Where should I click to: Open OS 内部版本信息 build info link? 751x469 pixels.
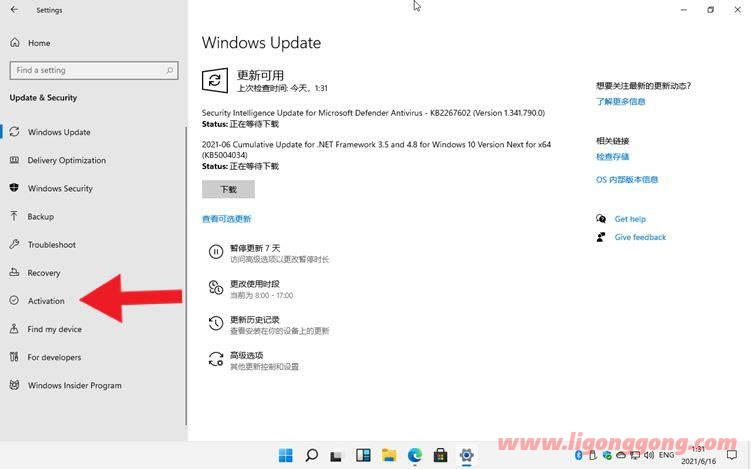click(x=627, y=180)
